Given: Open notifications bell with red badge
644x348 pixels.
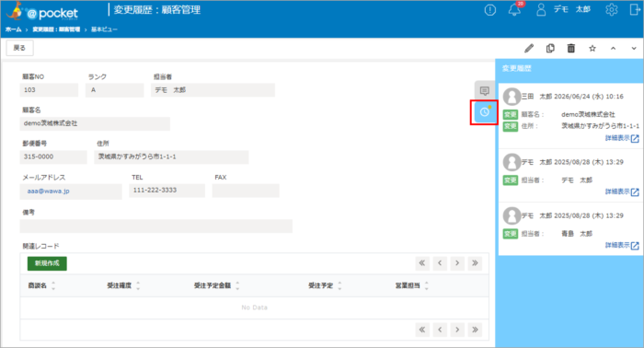Looking at the screenshot, I should tap(514, 9).
